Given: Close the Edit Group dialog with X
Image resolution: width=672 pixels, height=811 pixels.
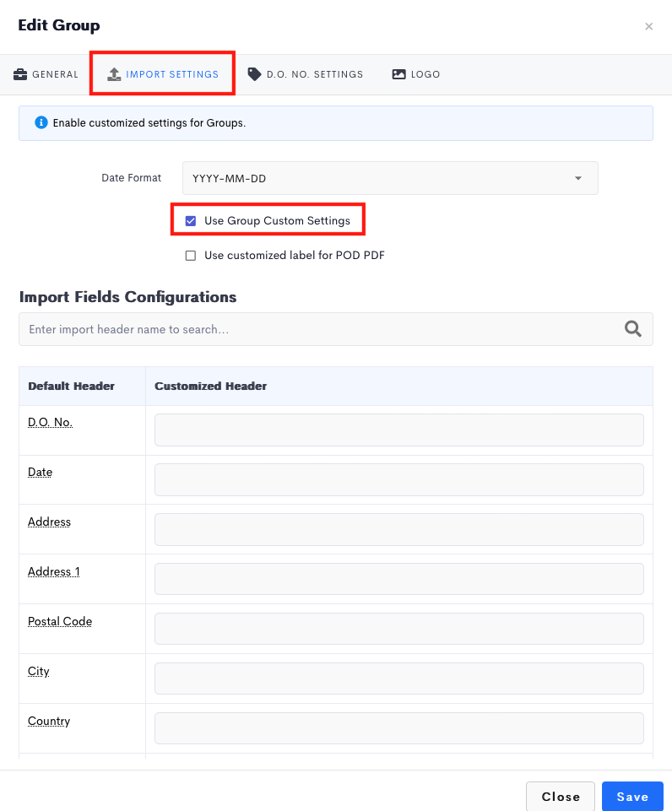Looking at the screenshot, I should coord(648,26).
